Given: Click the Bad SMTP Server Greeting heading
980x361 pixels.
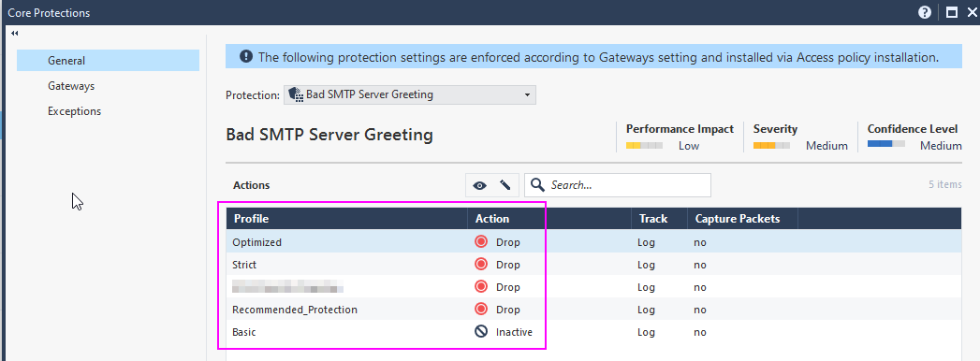Looking at the screenshot, I should pos(329,135).
